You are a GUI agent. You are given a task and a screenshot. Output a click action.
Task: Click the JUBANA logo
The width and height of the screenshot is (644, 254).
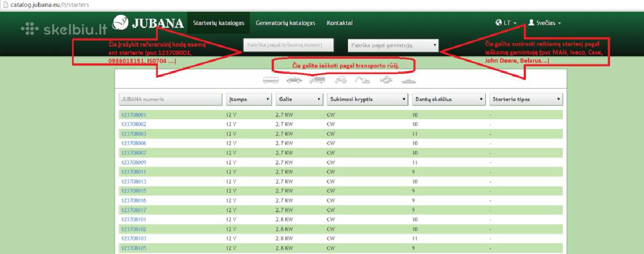[x=149, y=23]
